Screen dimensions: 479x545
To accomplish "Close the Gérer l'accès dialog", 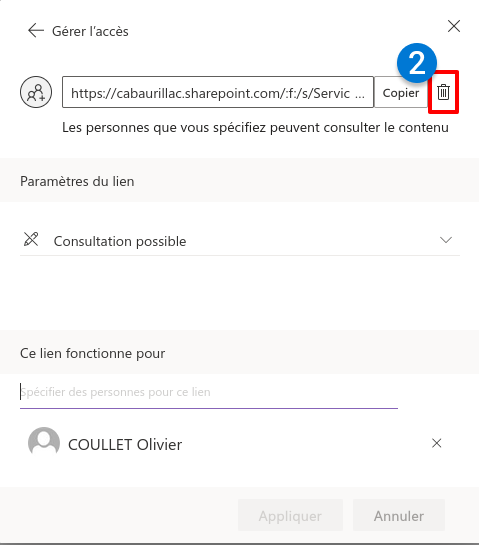I will [454, 26].
